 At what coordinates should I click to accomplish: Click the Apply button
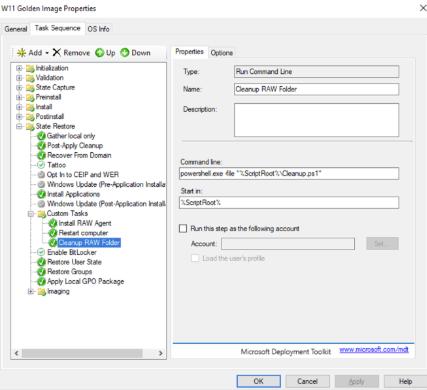pyautogui.click(x=357, y=381)
